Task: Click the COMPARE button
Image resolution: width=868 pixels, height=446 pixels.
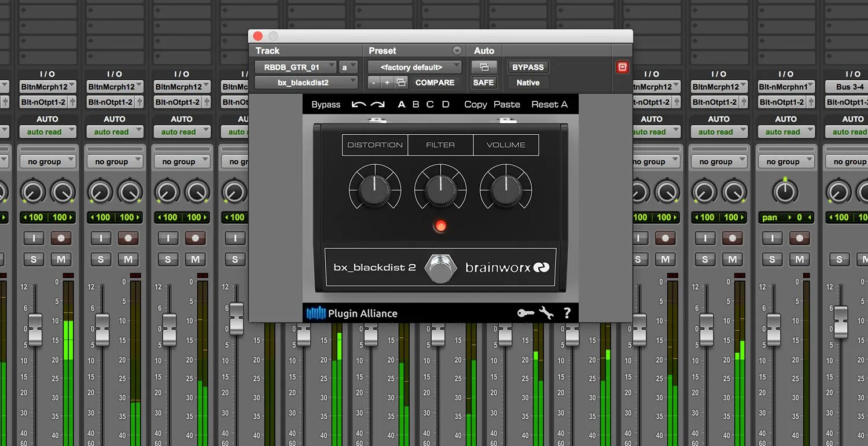Action: pyautogui.click(x=435, y=83)
